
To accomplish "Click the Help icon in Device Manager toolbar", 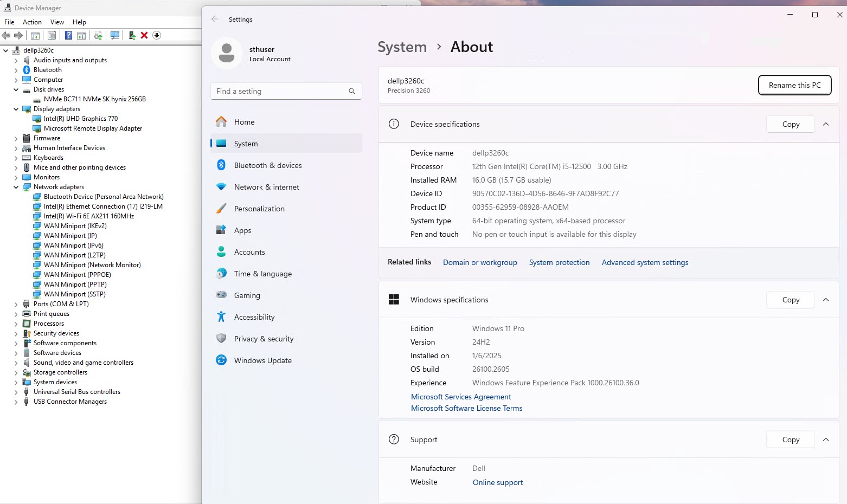I will coord(68,35).
